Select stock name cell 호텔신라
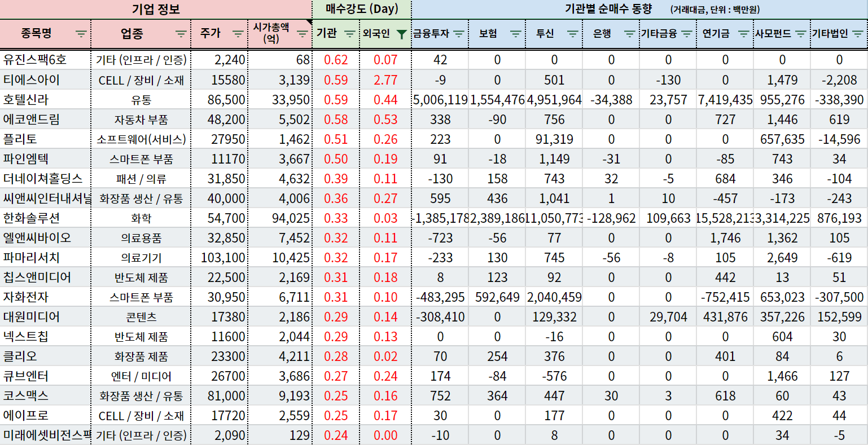Screen dimensions: 868x445 point(45,99)
